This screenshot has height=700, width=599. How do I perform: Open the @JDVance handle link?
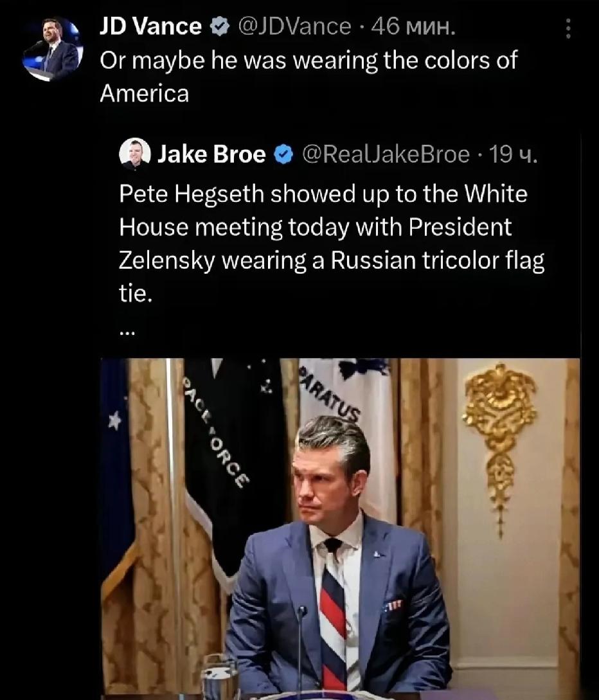pos(295,26)
